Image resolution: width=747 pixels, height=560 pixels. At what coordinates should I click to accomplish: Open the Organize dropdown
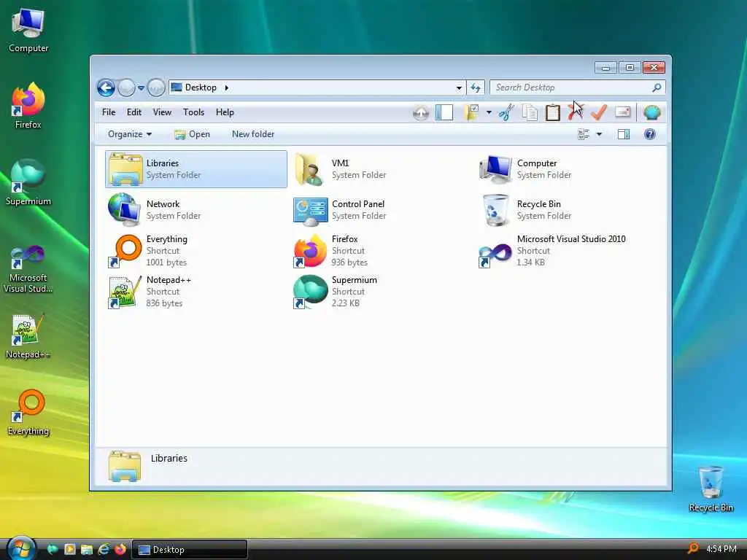tap(130, 134)
